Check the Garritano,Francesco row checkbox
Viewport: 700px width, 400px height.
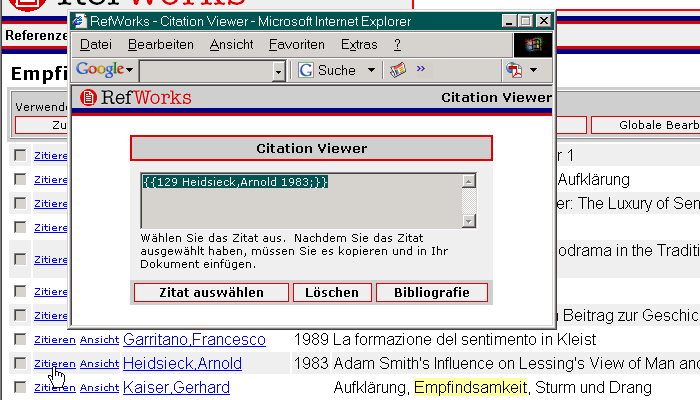pos(20,339)
